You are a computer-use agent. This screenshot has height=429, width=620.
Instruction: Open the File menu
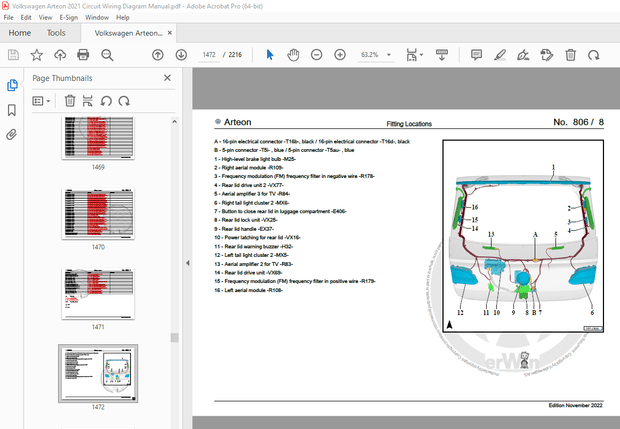click(8, 17)
